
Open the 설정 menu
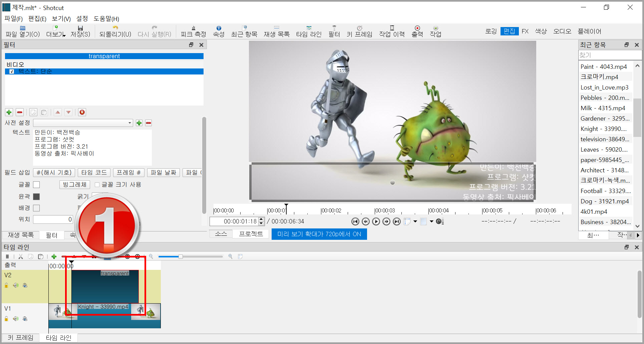click(82, 19)
